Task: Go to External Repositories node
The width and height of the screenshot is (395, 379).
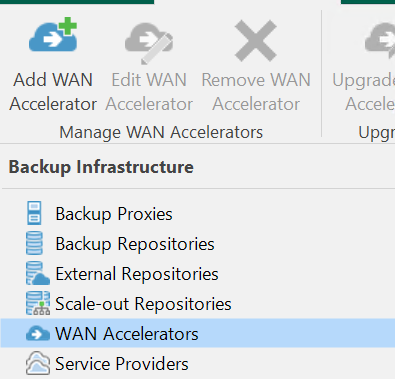Action: click(x=137, y=274)
